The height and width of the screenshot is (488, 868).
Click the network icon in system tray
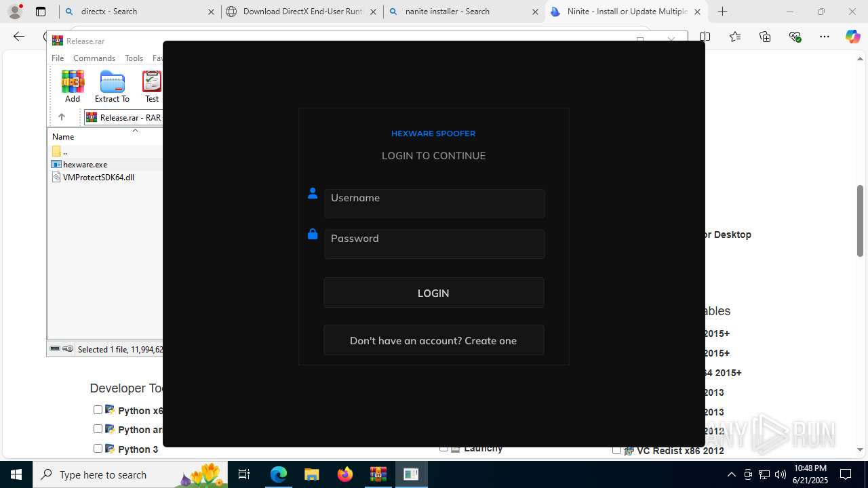764,474
